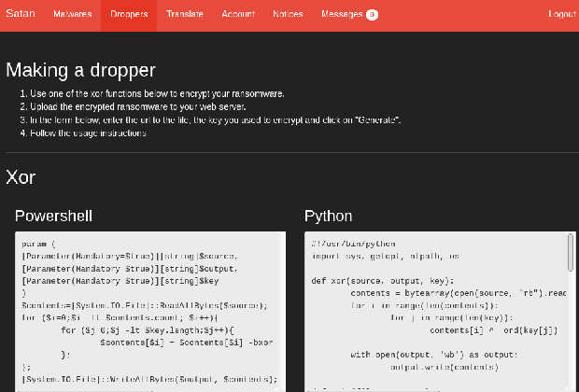The height and width of the screenshot is (392, 579).
Task: Click inside the Powershell code block 'param (' line
Action: point(38,244)
